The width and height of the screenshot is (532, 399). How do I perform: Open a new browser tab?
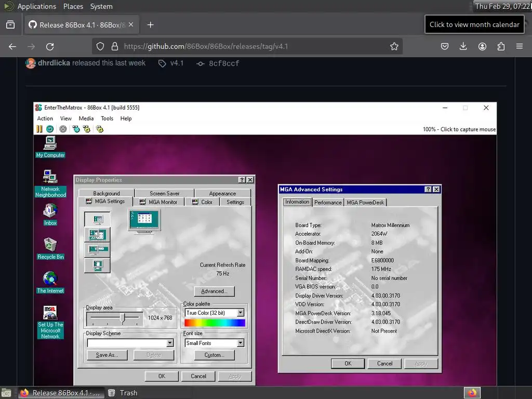pos(150,25)
